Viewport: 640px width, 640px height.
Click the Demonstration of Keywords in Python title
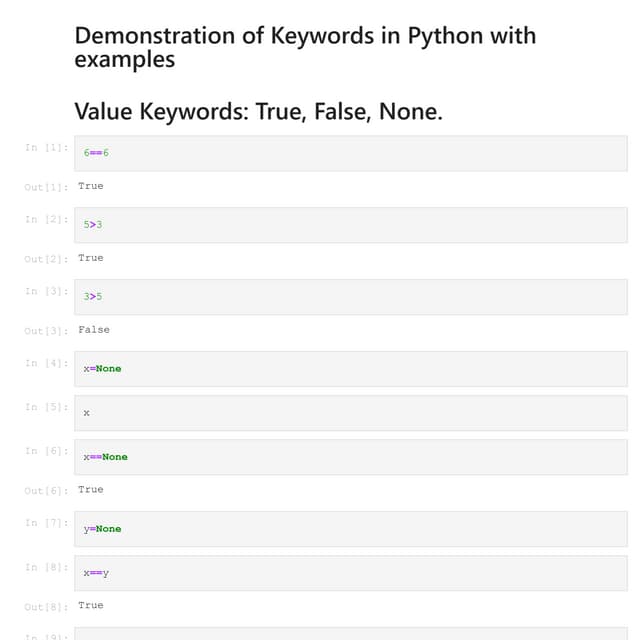point(305,47)
